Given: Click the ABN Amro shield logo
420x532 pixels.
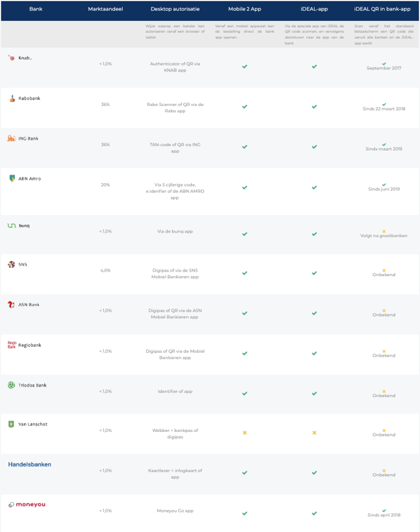Looking at the screenshot, I should [12, 179].
